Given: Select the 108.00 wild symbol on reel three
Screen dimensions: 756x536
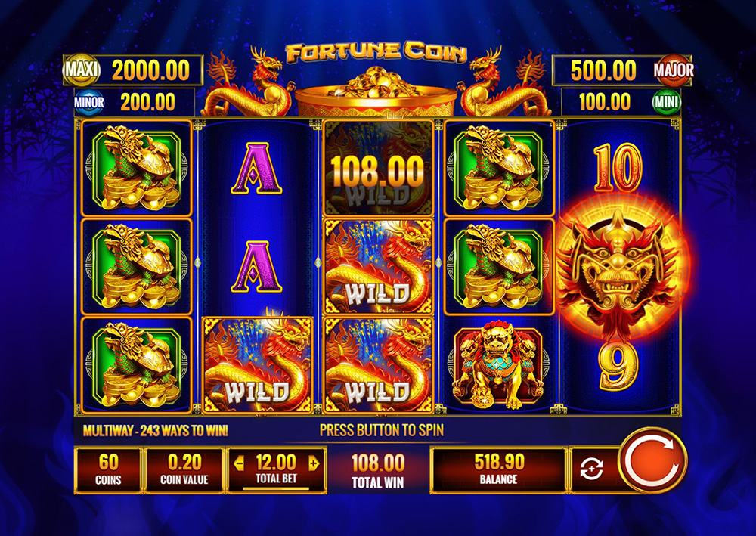Looking at the screenshot, I should [378, 169].
